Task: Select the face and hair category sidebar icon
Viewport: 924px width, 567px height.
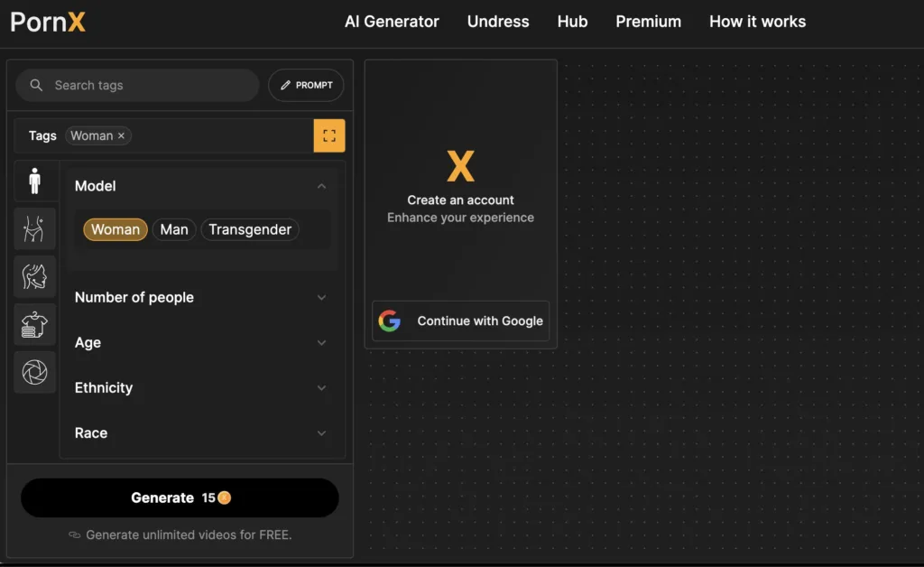Action: [x=35, y=276]
